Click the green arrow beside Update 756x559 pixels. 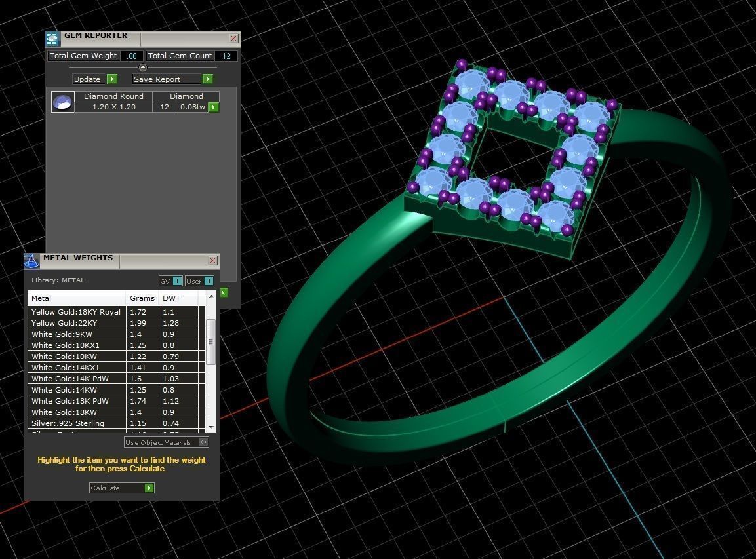(112, 79)
